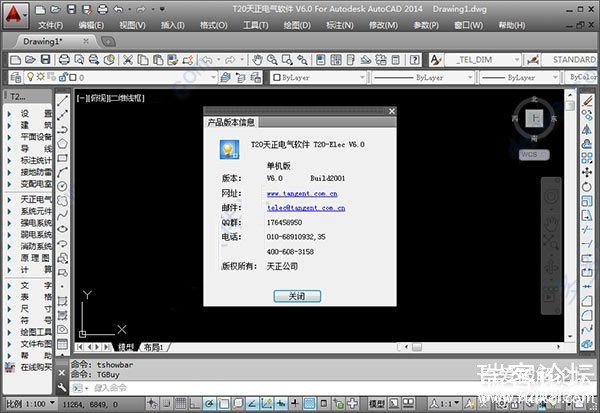600x413 pixels.
Task: Open the Help question mark icon
Action: 414,60
